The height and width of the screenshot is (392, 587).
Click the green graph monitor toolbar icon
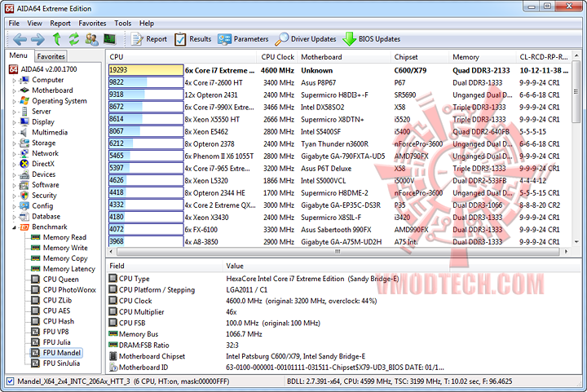click(x=109, y=39)
